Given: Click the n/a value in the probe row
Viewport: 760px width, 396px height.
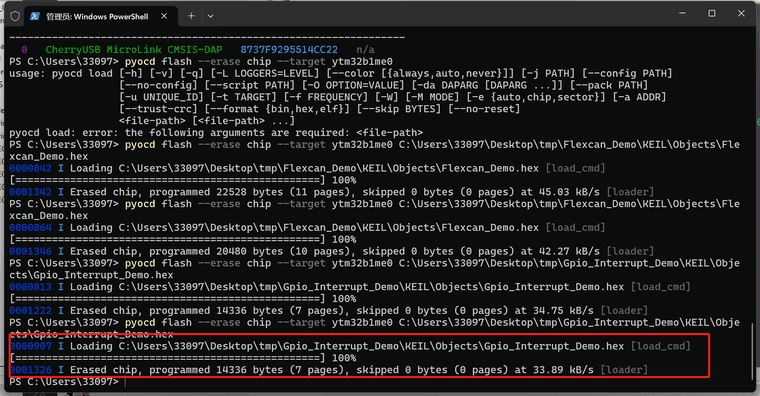Looking at the screenshot, I should point(365,49).
